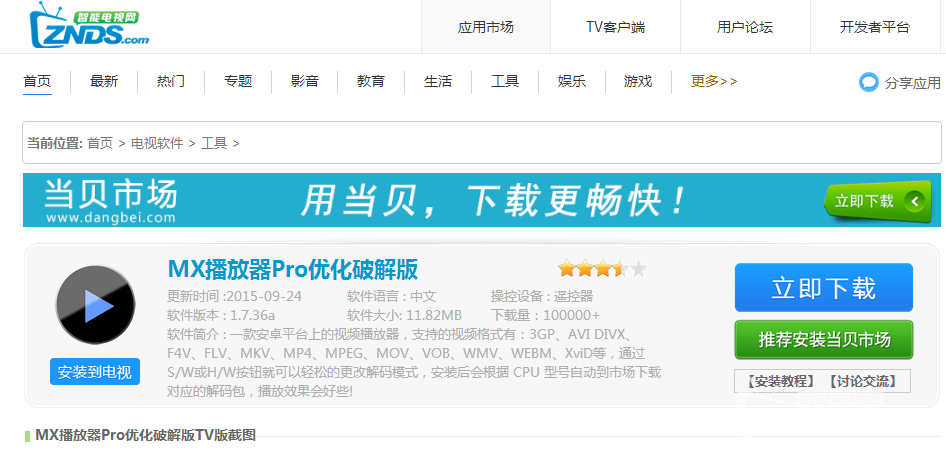The height and width of the screenshot is (476, 946).
Task: Open the TV客户端 tab
Action: [615, 27]
